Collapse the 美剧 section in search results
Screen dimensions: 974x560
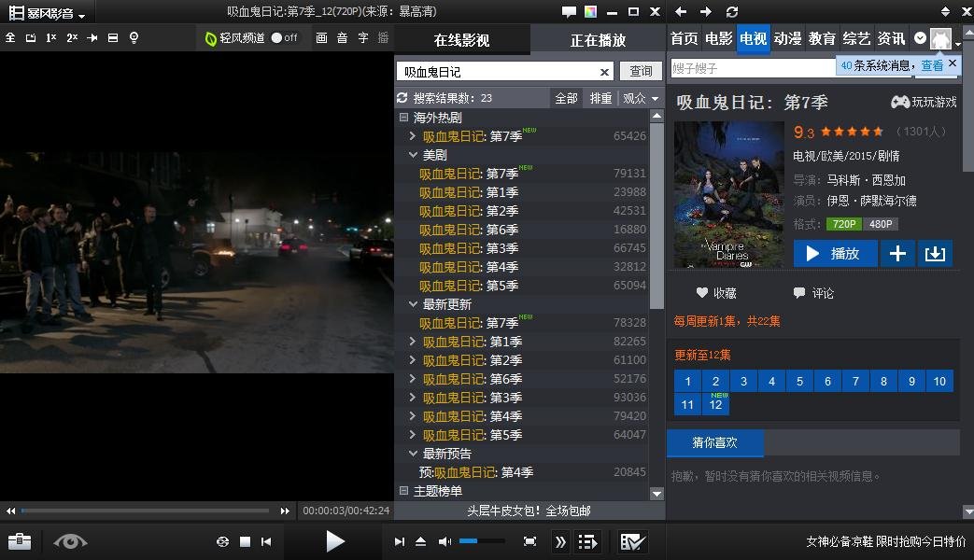pyautogui.click(x=413, y=155)
